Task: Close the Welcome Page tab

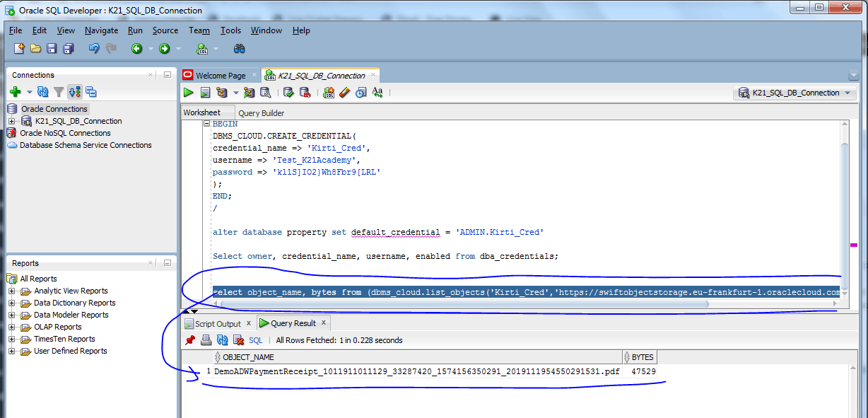Action: click(x=254, y=75)
